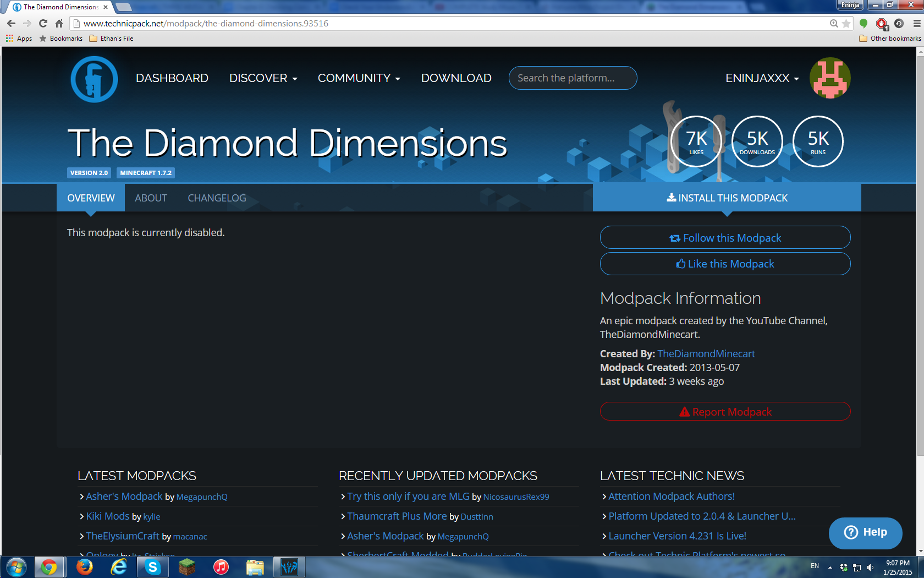924x578 pixels.
Task: Open Internet Explorer from taskbar
Action: [x=118, y=567]
